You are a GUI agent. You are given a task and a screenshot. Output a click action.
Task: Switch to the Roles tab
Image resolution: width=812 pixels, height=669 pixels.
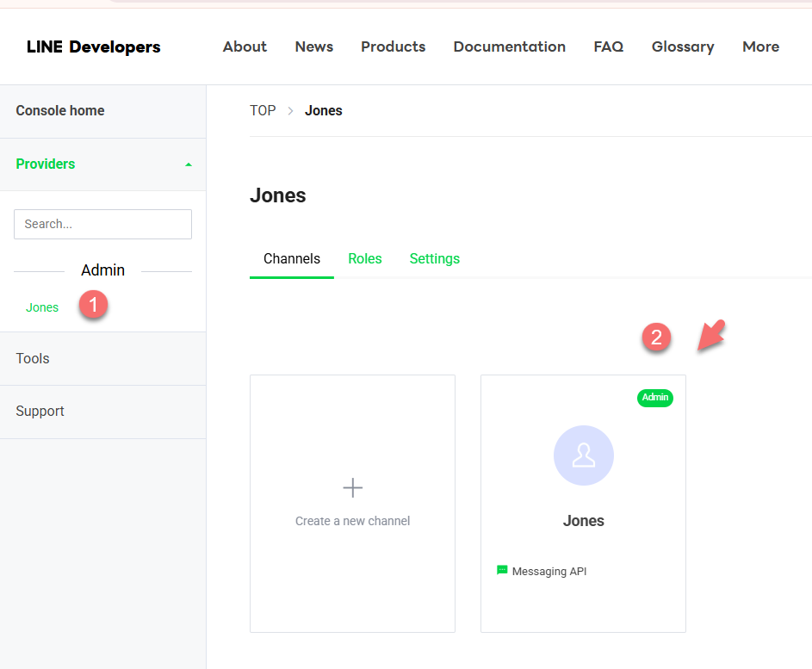click(x=365, y=259)
